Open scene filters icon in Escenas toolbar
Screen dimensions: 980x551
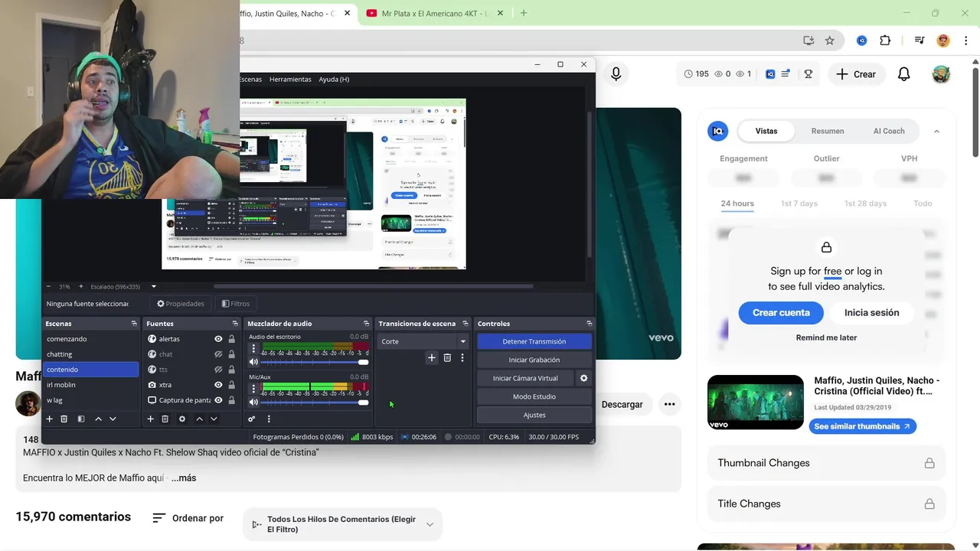(x=81, y=419)
